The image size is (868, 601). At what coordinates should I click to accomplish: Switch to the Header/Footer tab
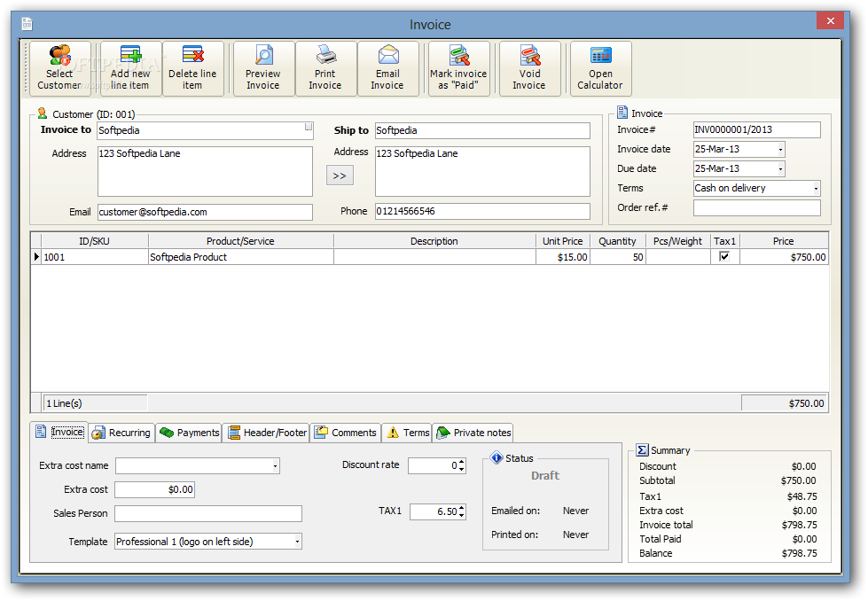pos(268,433)
